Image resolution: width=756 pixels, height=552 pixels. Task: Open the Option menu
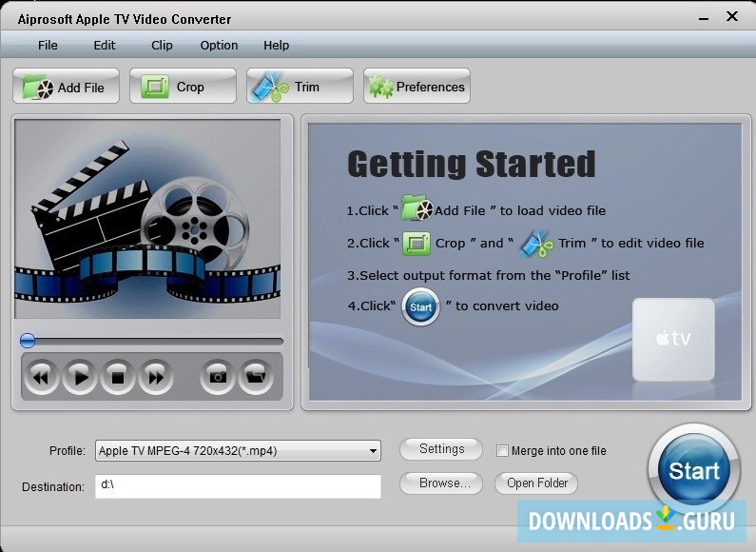coord(219,46)
